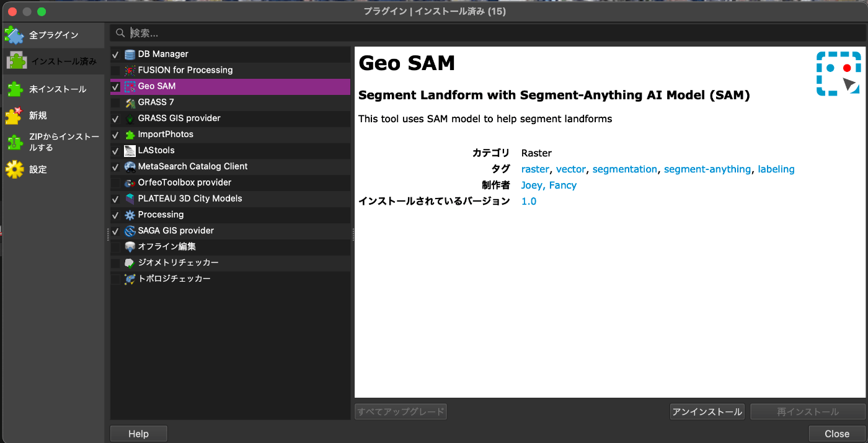Open the segment-anything tag link
The image size is (868, 443).
(707, 169)
